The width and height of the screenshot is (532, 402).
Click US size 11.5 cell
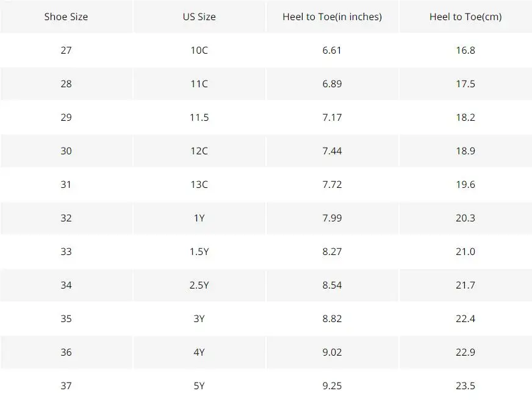point(199,117)
